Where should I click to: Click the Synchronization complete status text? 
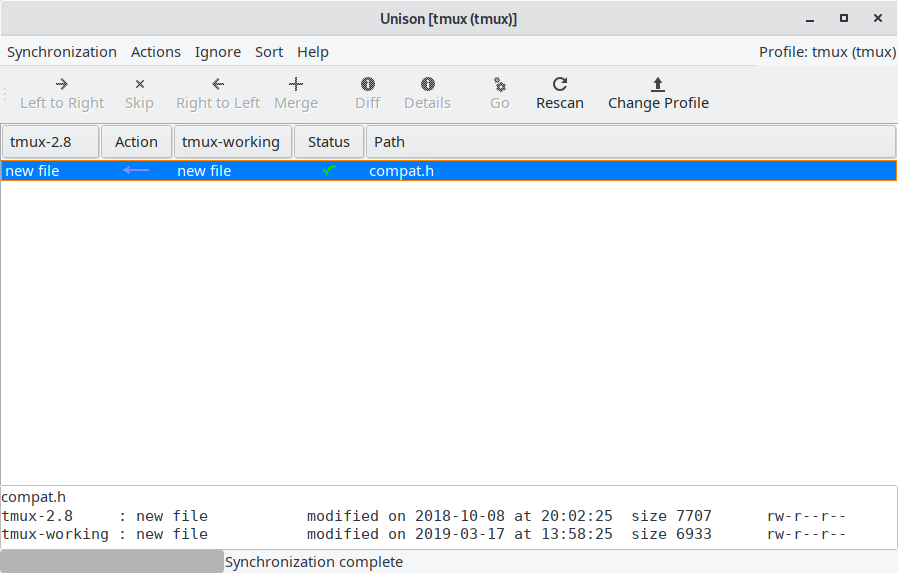pos(314,562)
